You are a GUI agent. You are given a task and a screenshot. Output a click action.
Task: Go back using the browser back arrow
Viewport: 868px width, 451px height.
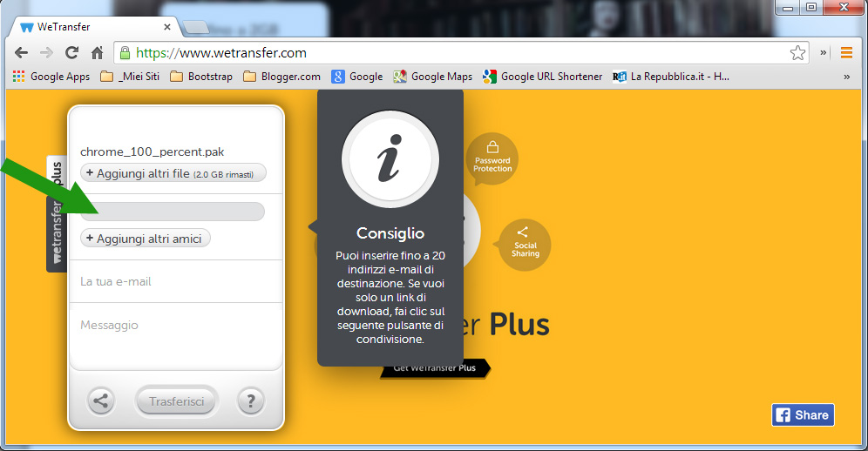21,52
